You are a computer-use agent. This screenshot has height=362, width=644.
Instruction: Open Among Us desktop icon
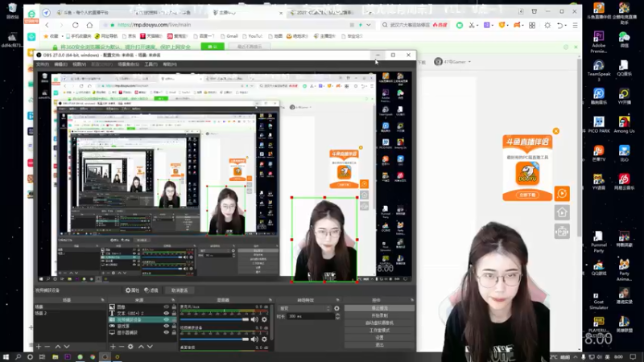coord(624,125)
